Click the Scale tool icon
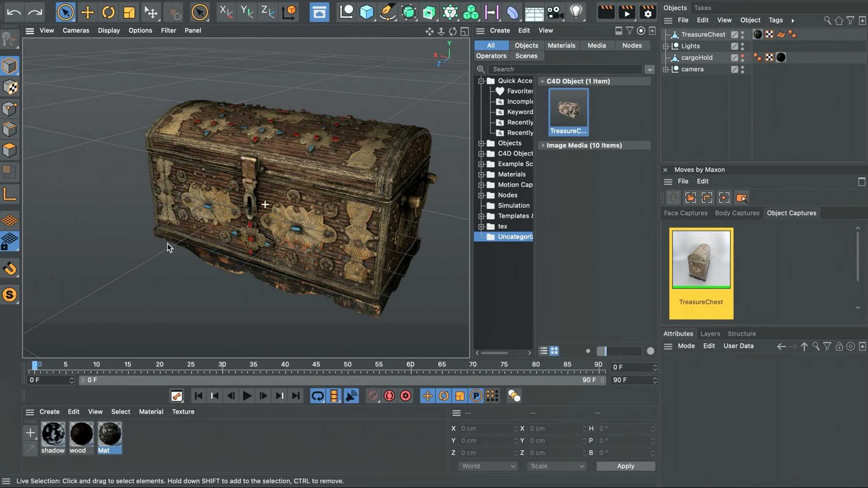This screenshot has width=868, height=488. [x=129, y=12]
